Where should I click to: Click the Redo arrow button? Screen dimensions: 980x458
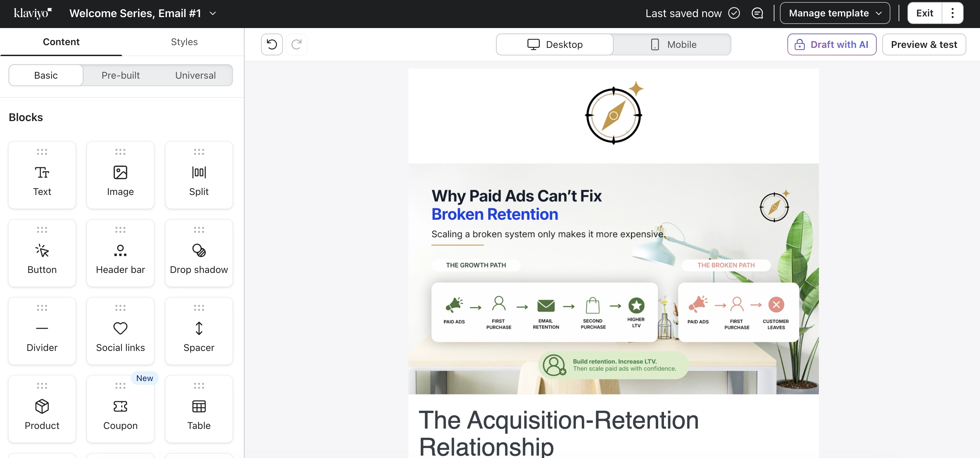click(296, 44)
